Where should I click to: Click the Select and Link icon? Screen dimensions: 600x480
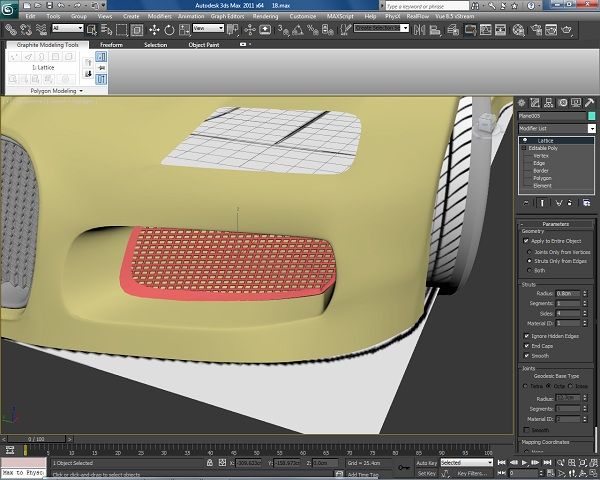coord(10,29)
